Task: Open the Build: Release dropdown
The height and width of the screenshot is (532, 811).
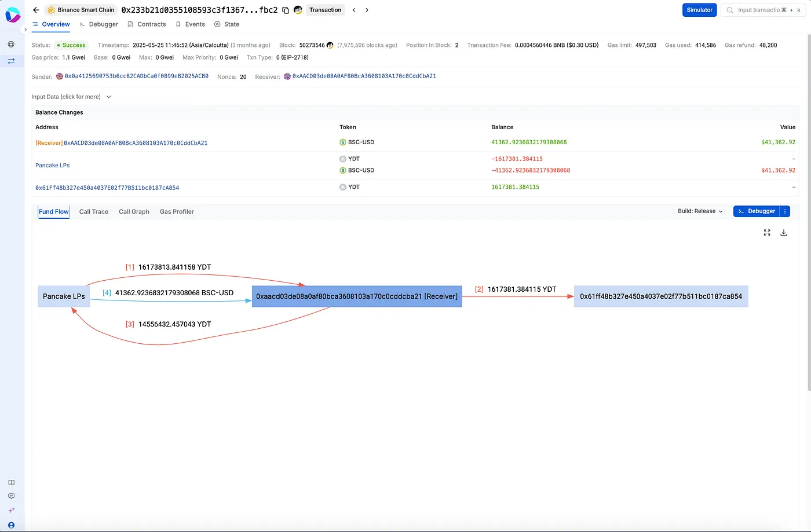Action: (x=700, y=211)
